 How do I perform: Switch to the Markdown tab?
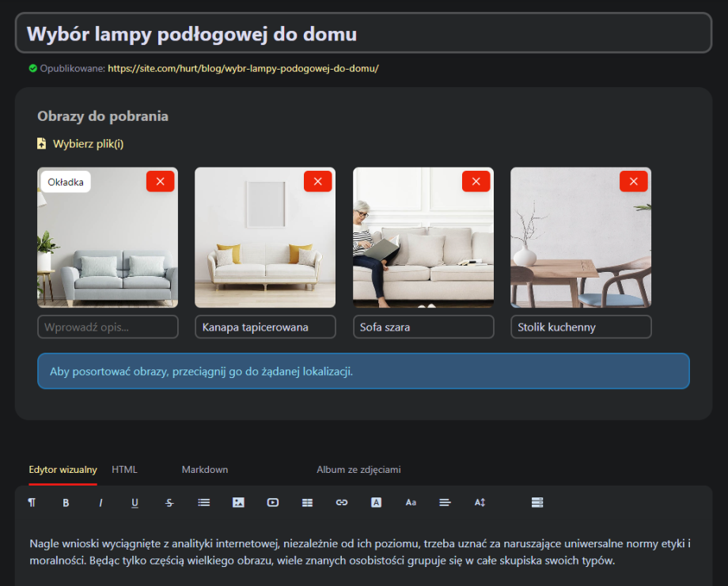[205, 470]
